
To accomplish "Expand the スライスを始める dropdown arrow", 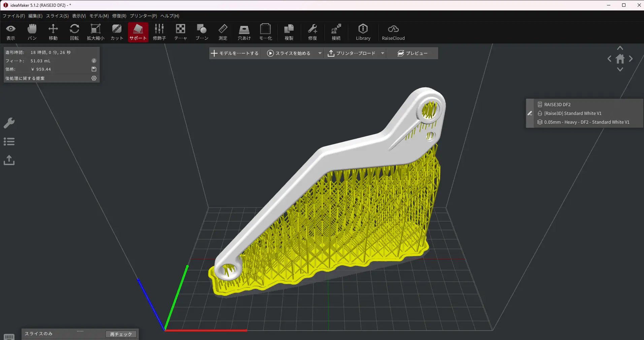I will click(x=320, y=53).
